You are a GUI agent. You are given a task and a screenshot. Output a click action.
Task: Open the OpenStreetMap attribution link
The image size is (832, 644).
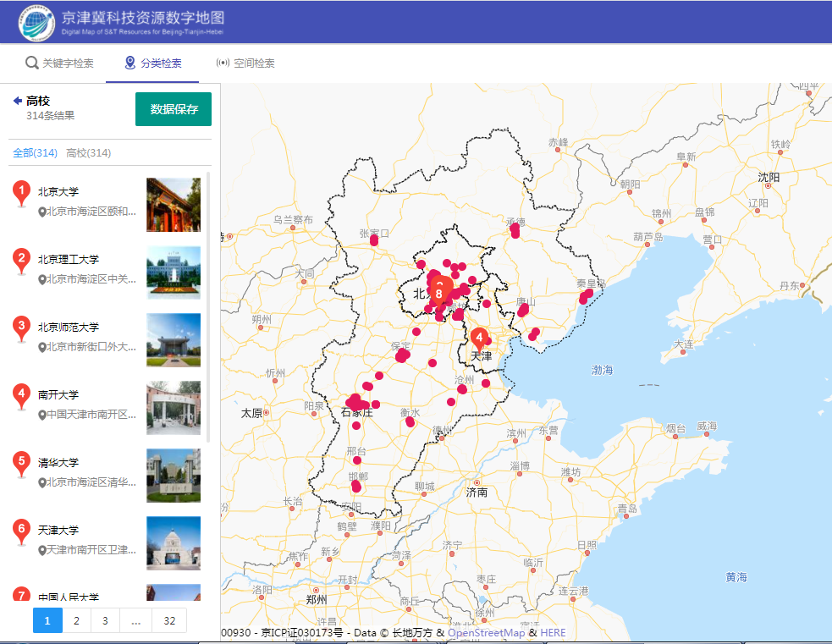(x=486, y=632)
